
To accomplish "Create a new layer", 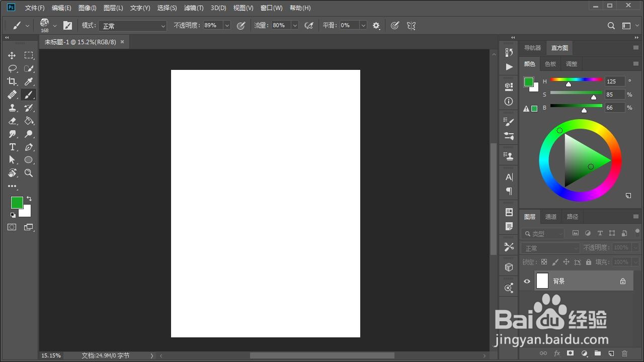I will pyautogui.click(x=611, y=353).
